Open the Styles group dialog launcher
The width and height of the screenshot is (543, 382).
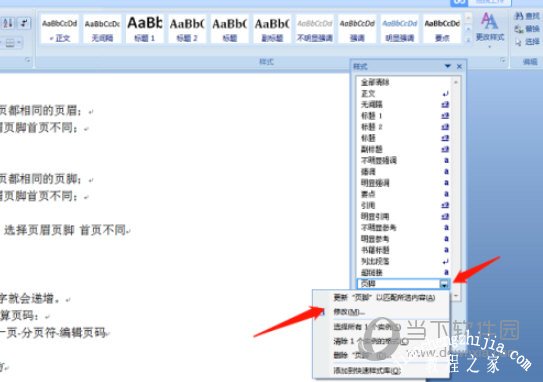[x=502, y=61]
